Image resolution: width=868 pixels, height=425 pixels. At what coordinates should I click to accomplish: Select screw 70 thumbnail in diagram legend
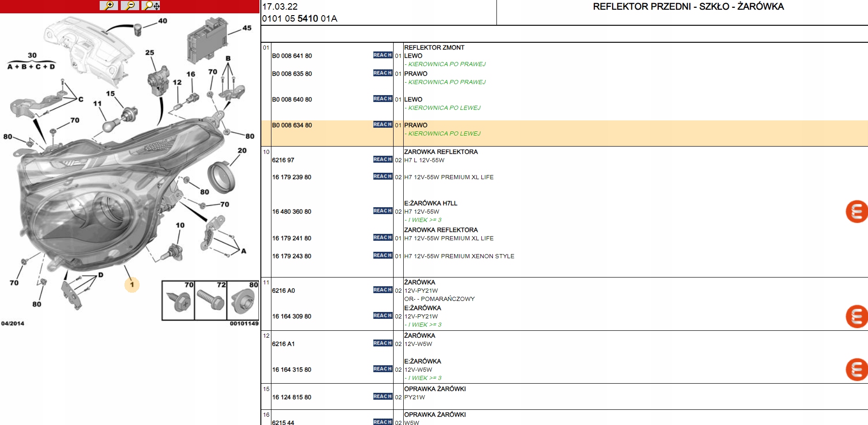[178, 300]
